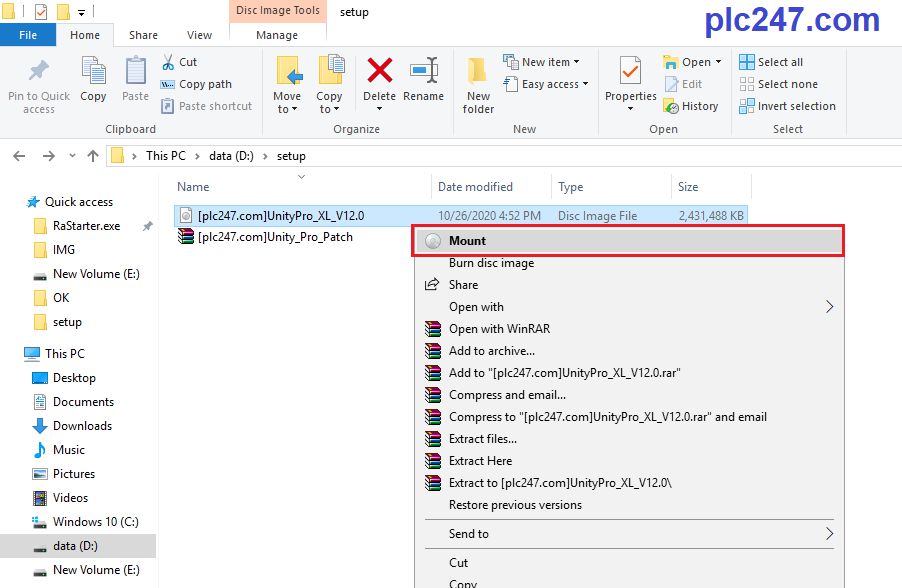Screen dimensions: 902x588
Task: Open the Easy access dropdown
Action: [546, 84]
